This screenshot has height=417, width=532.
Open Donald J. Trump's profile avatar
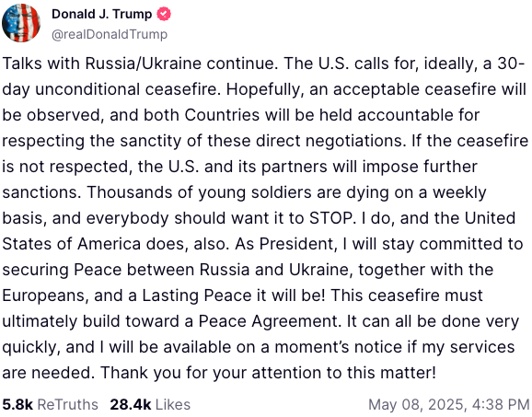pos(21,23)
